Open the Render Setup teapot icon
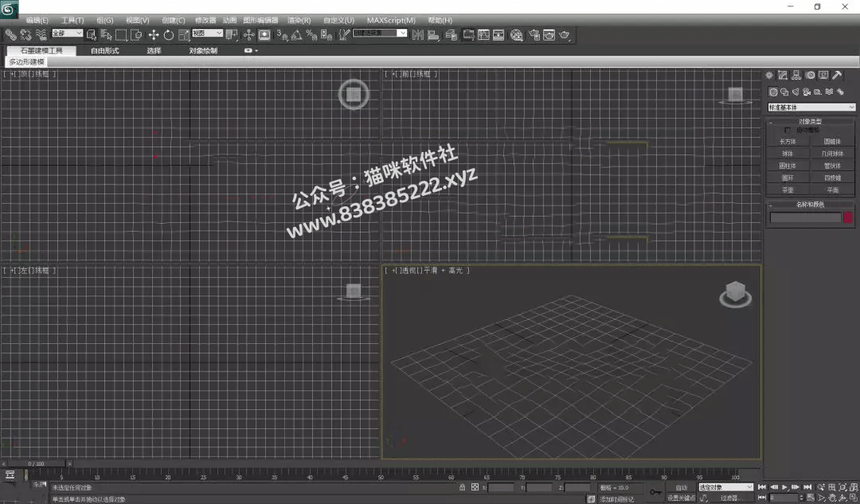860x504 pixels. click(534, 35)
